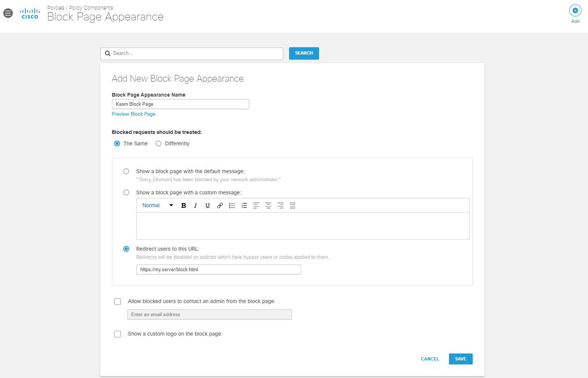588x378 pixels.
Task: Justify the message text
Action: click(x=292, y=205)
